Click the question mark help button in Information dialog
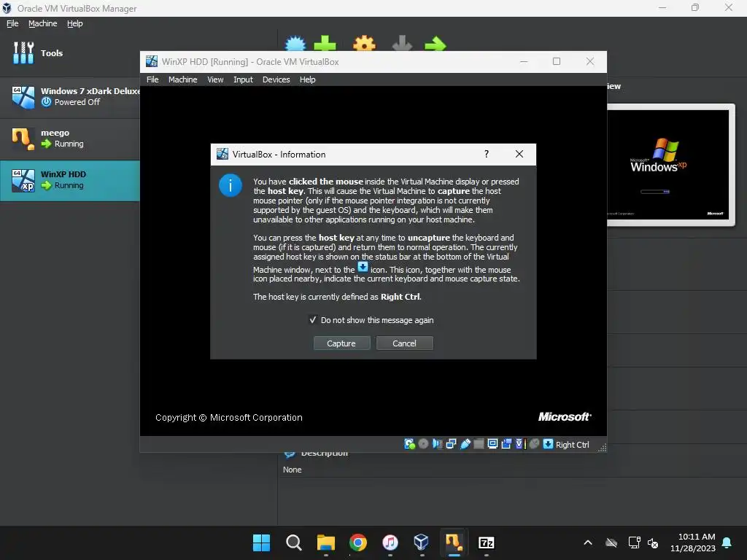The width and height of the screenshot is (747, 560). pos(487,155)
